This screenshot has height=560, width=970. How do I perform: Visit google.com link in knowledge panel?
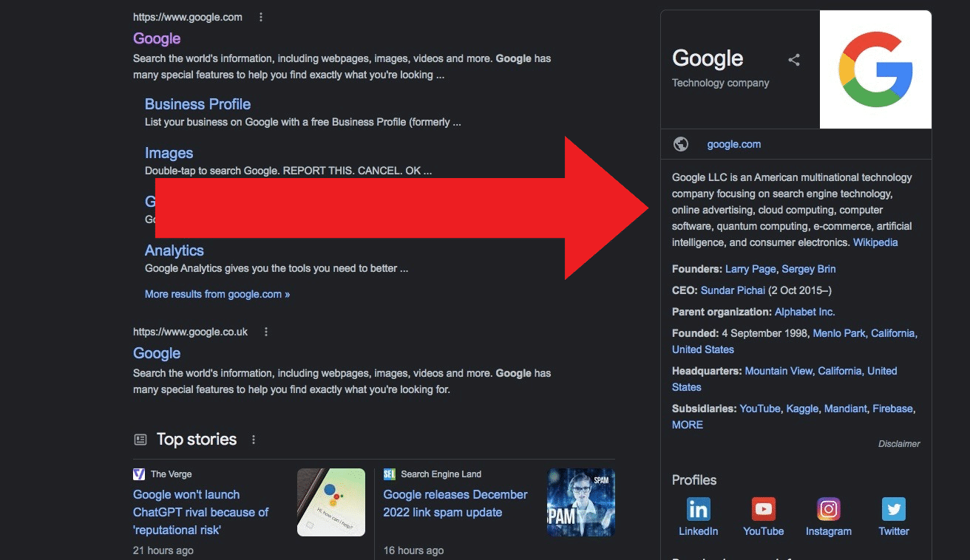[x=734, y=144]
